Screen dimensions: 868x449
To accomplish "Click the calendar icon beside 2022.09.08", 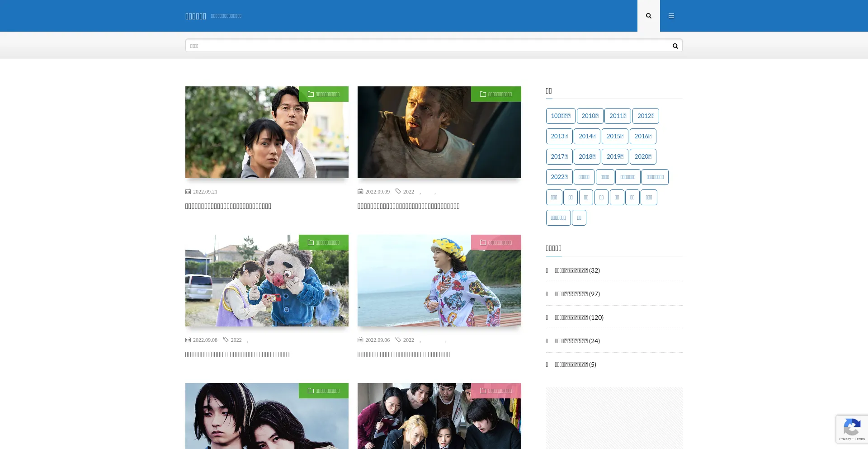I will 188,340.
